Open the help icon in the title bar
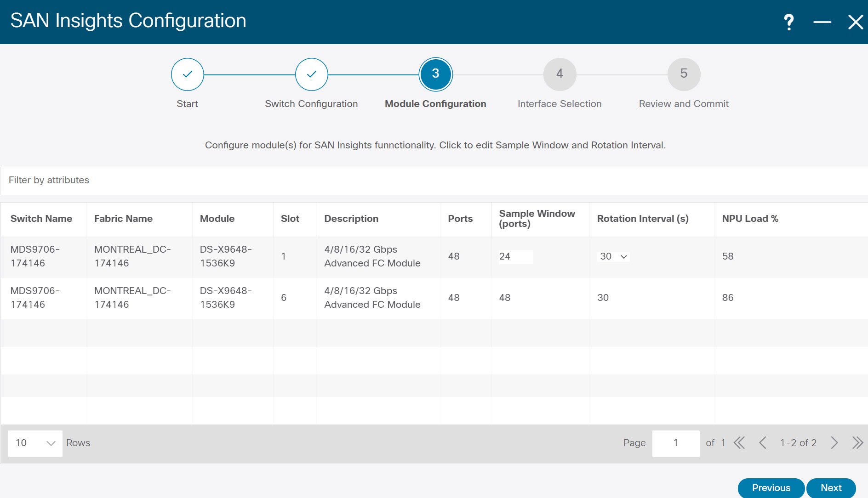The height and width of the screenshot is (498, 868). pos(788,21)
